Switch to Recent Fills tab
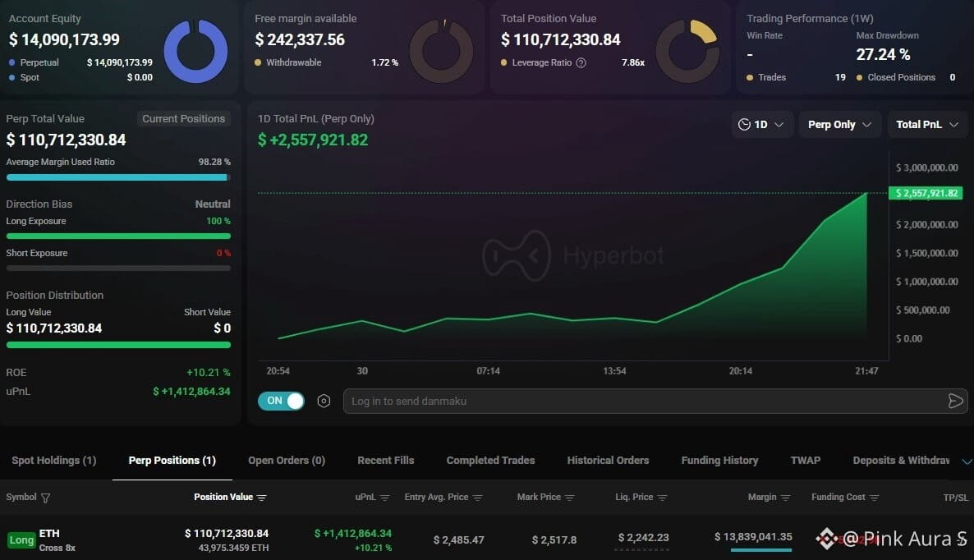 click(x=386, y=460)
